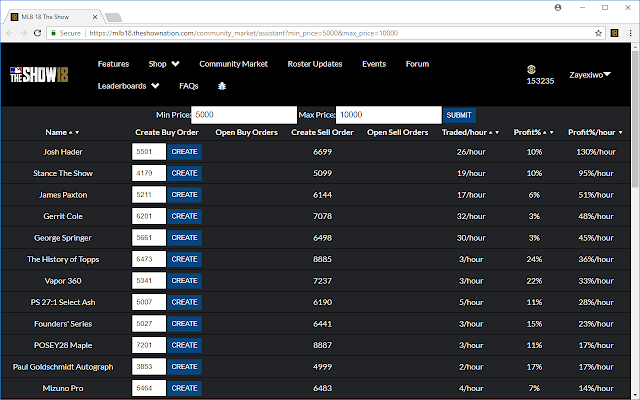Create buy order for Gerrit Cole
640x400 pixels.
pos(184,216)
